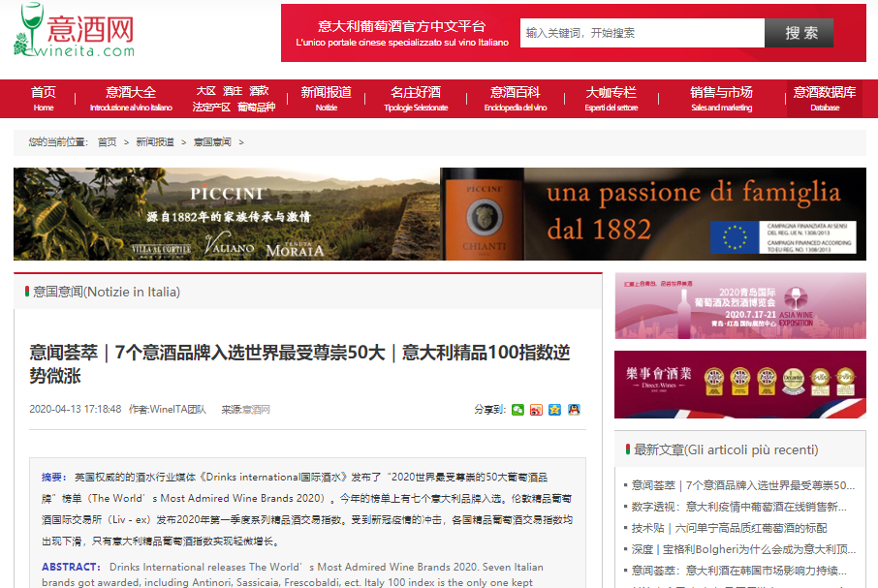This screenshot has height=588, width=878.
Task: Open the 意酒数据库 Database menu item
Action: 825,98
